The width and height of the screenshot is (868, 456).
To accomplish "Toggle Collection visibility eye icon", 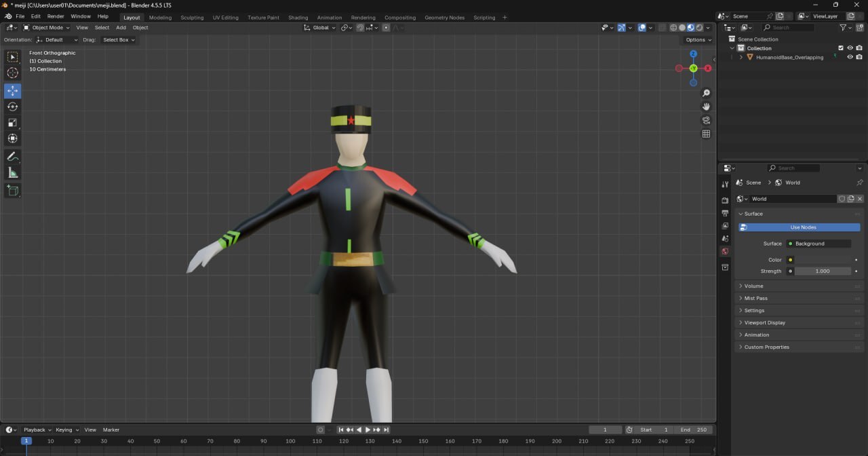I will (x=850, y=48).
